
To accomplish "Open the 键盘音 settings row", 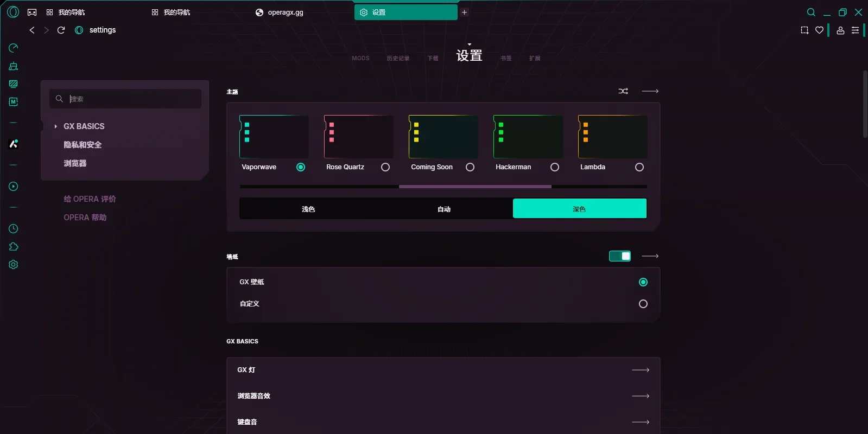I will [443, 422].
